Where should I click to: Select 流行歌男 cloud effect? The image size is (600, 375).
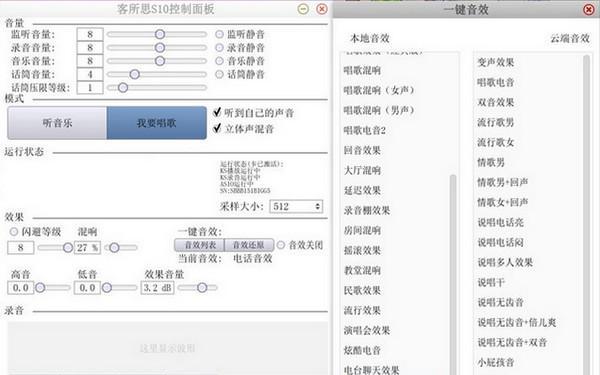(496, 122)
